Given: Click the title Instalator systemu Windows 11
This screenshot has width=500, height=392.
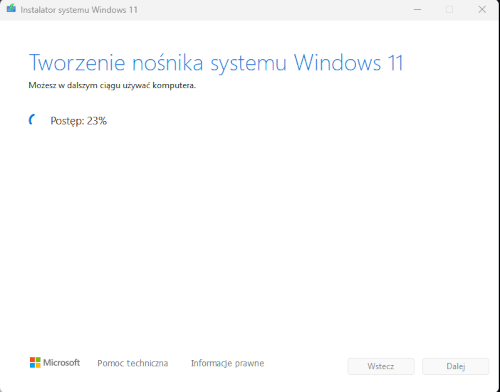Looking at the screenshot, I should 79,10.
